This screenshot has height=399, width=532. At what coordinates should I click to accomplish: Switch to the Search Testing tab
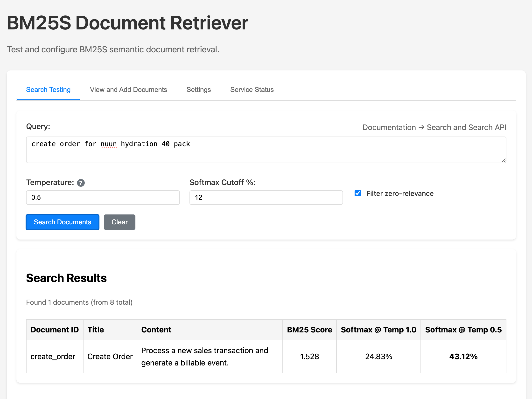(x=48, y=89)
